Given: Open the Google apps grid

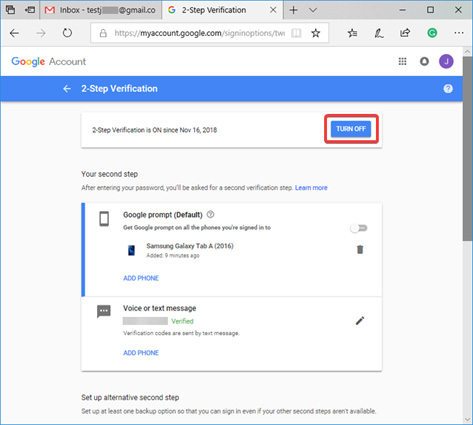Looking at the screenshot, I should (402, 61).
